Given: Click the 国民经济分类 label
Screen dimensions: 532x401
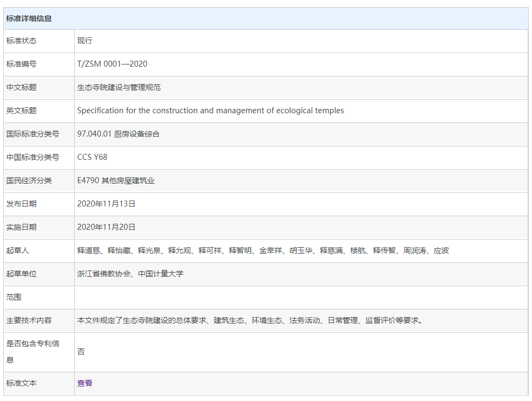Looking at the screenshot, I should (29, 180).
